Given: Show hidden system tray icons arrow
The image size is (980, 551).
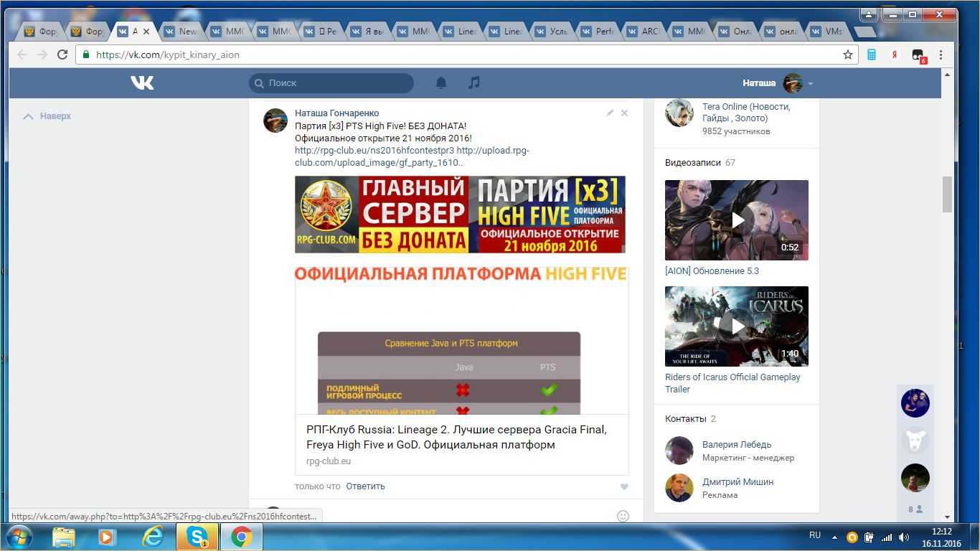Looking at the screenshot, I should tap(834, 537).
